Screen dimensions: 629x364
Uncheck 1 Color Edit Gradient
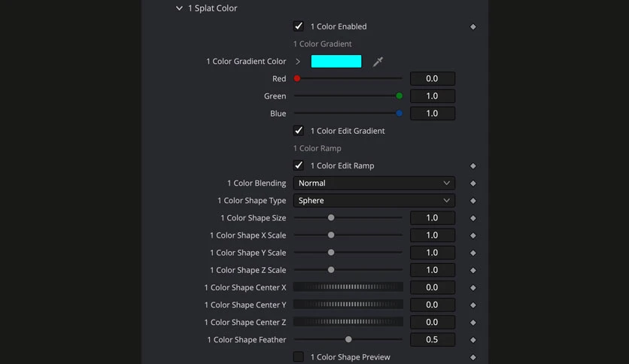[299, 131]
